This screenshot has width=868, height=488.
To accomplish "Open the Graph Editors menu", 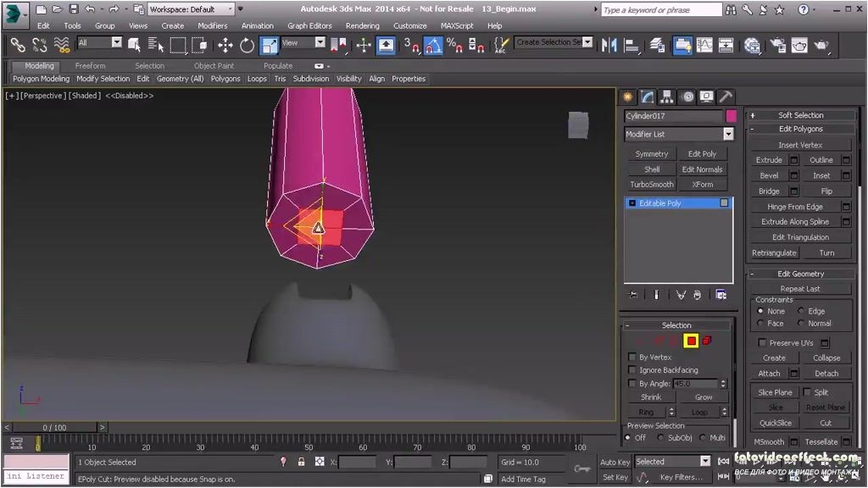I will pyautogui.click(x=309, y=26).
